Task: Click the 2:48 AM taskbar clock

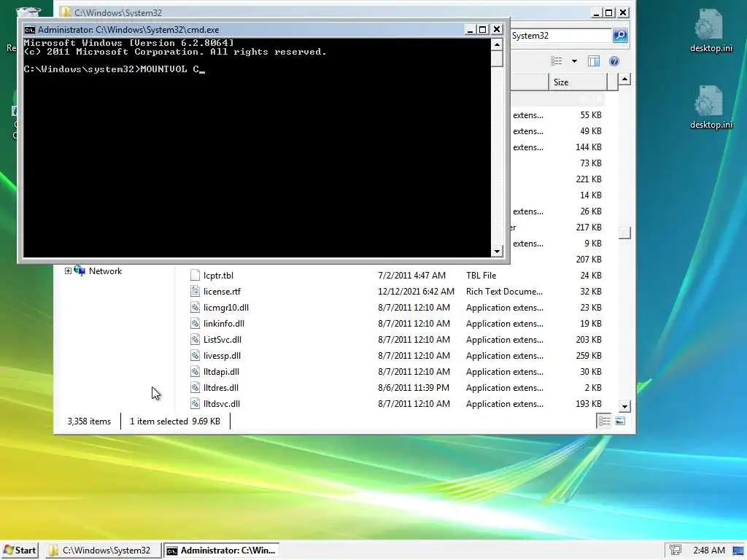Action: (709, 550)
